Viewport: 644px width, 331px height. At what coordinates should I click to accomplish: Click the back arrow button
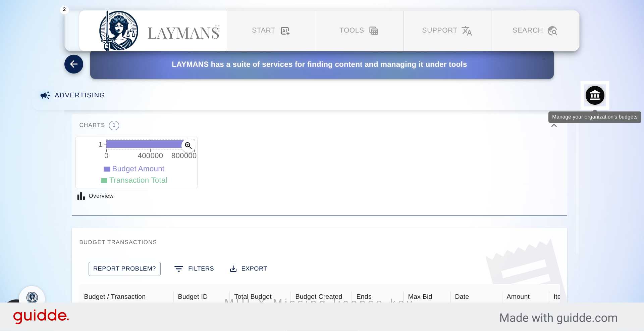coord(74,64)
